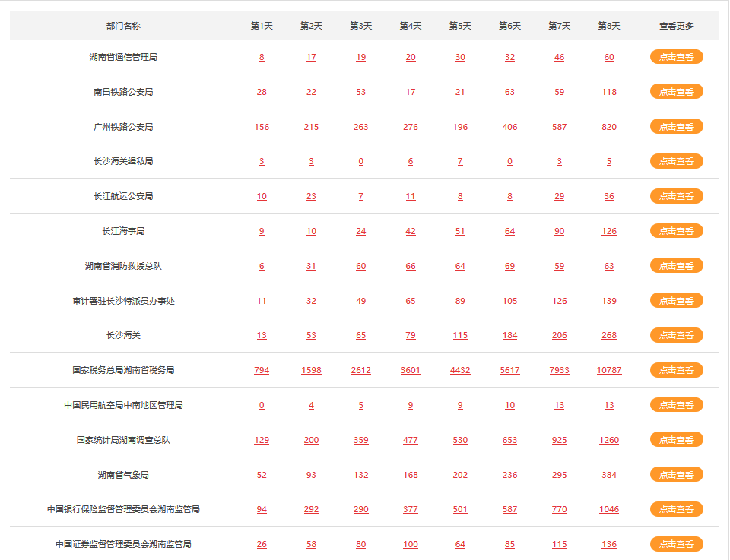
Task: Open 点击查看 in the 长沙海关 row
Action: pyautogui.click(x=676, y=335)
